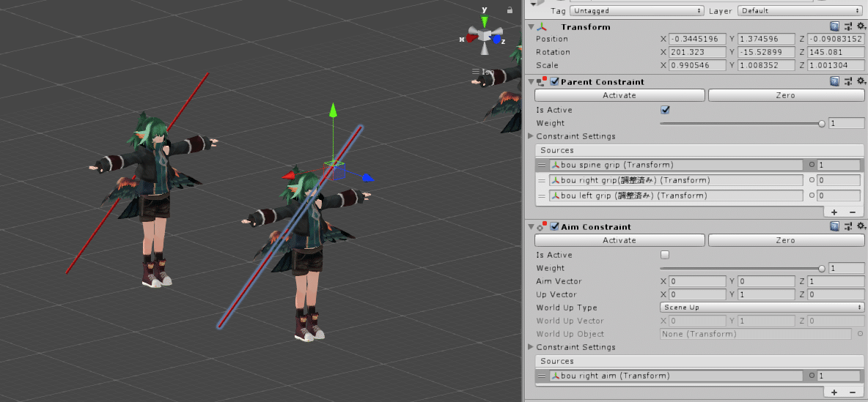Click Activate button in Aim Constraint

click(x=619, y=240)
